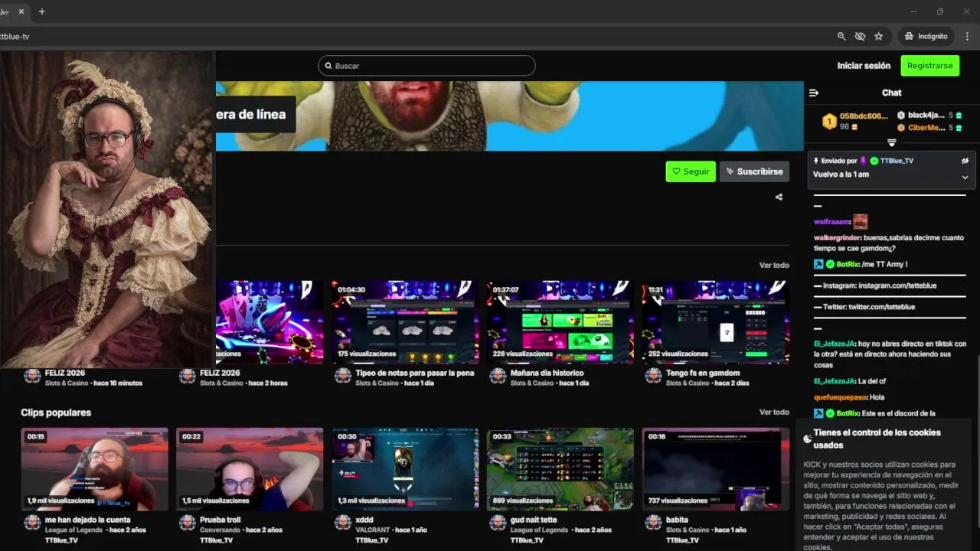Open the zoom indicator in address bar
Screen dimensions: 980x551
point(841,36)
